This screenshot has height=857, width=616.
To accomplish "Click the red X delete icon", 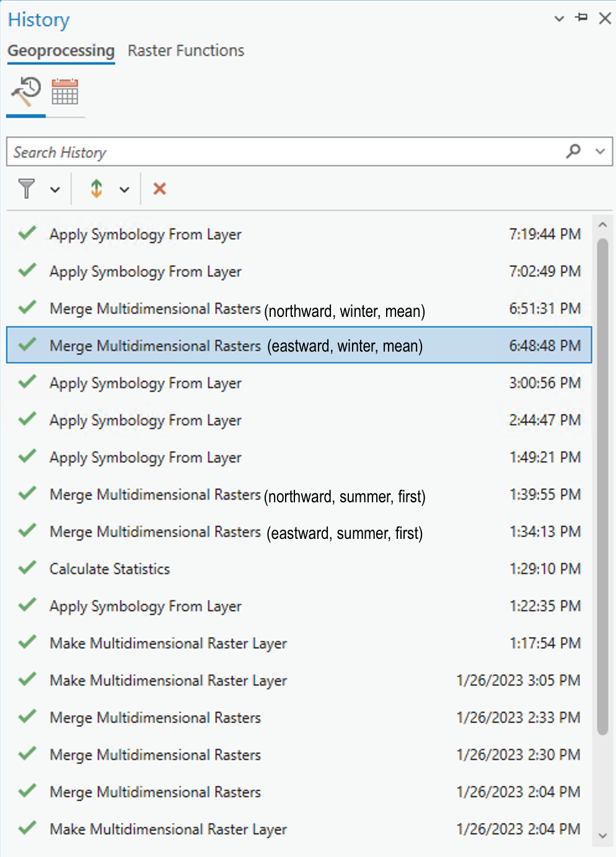I will 160,189.
